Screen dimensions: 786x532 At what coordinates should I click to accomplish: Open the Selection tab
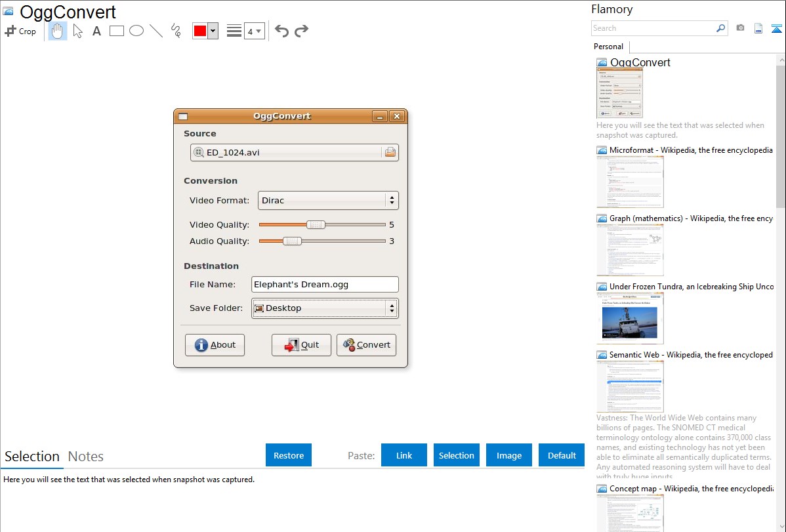tap(32, 457)
